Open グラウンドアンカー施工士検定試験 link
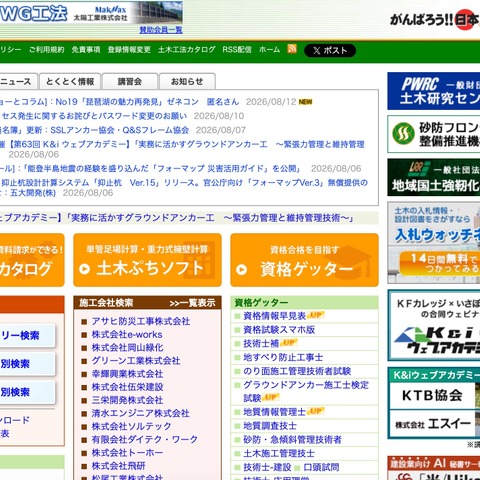Viewport: 480px width, 480px height. click(x=306, y=391)
